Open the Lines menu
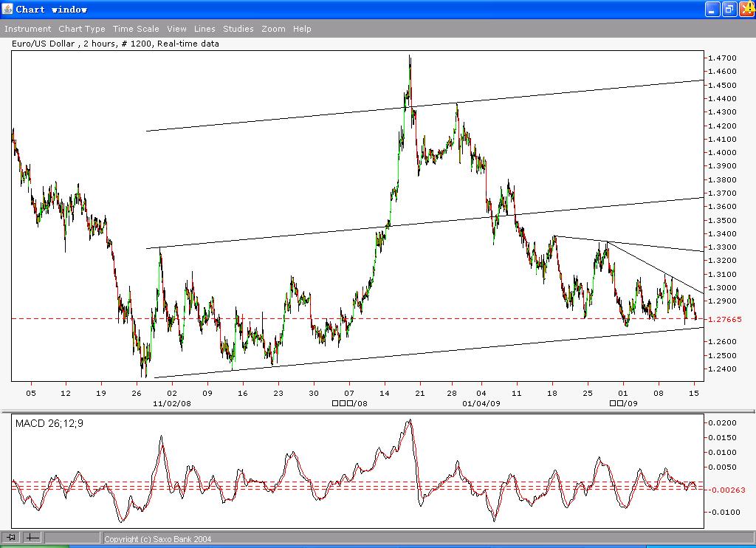 coord(205,29)
